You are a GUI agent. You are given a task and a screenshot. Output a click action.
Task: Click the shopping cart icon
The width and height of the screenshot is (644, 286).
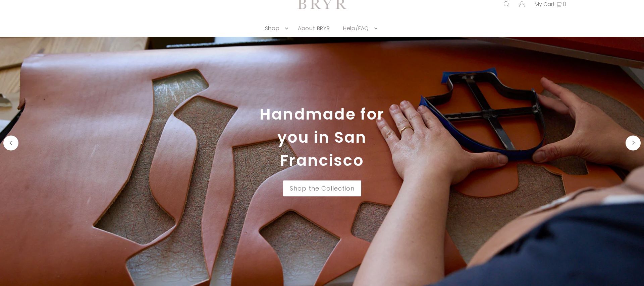pos(558,4)
